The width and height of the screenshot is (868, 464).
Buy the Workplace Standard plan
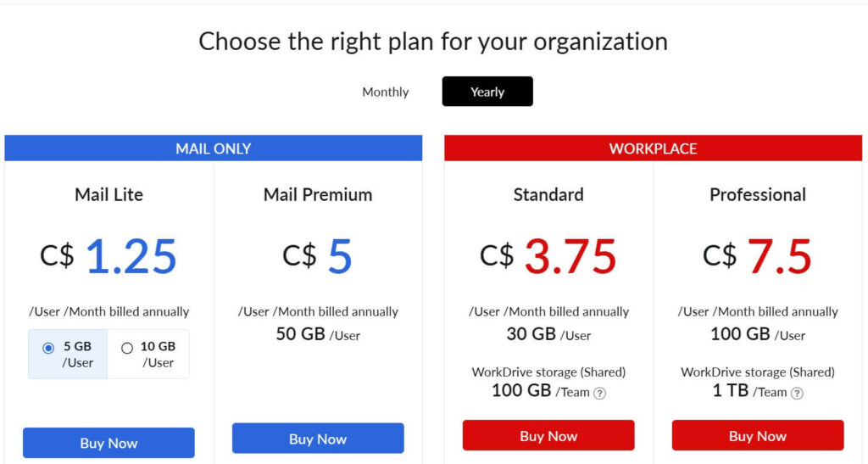(548, 436)
